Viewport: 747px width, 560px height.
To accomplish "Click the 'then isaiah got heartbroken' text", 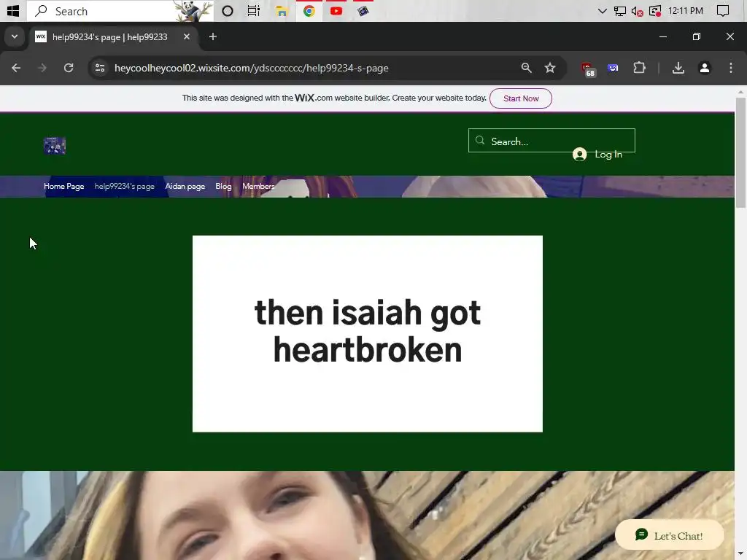I will [x=368, y=332].
